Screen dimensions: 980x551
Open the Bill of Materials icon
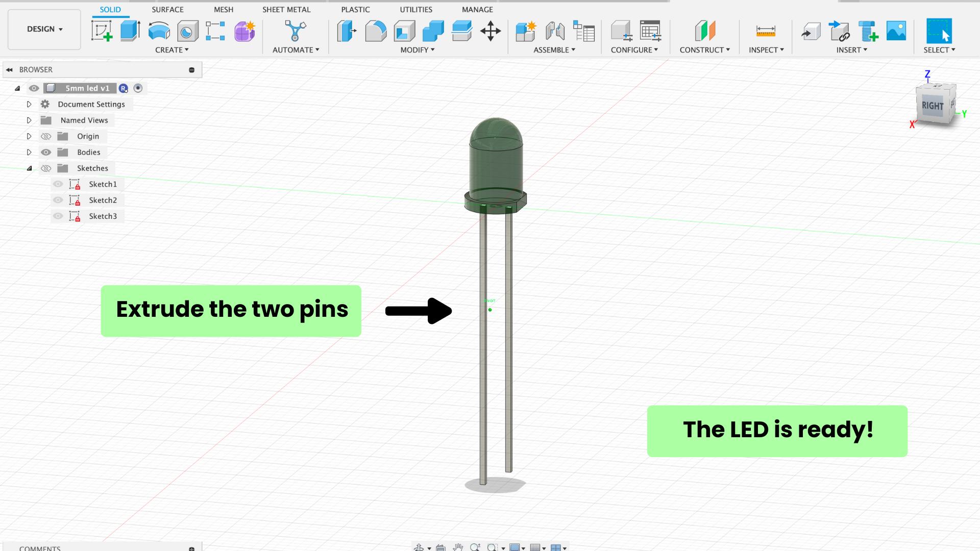pyautogui.click(x=584, y=31)
